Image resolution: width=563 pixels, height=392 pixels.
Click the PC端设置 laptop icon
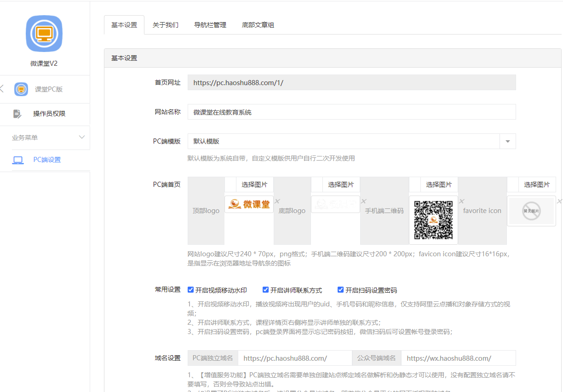point(18,160)
